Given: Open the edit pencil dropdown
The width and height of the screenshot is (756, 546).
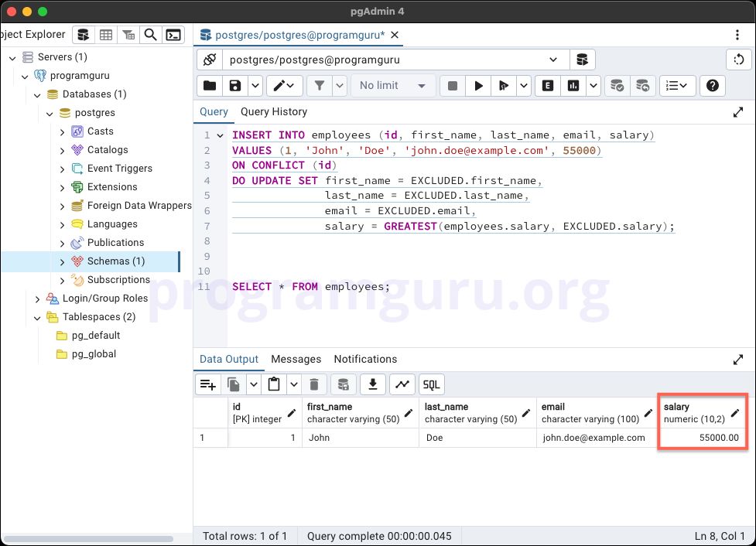Looking at the screenshot, I should coord(284,86).
